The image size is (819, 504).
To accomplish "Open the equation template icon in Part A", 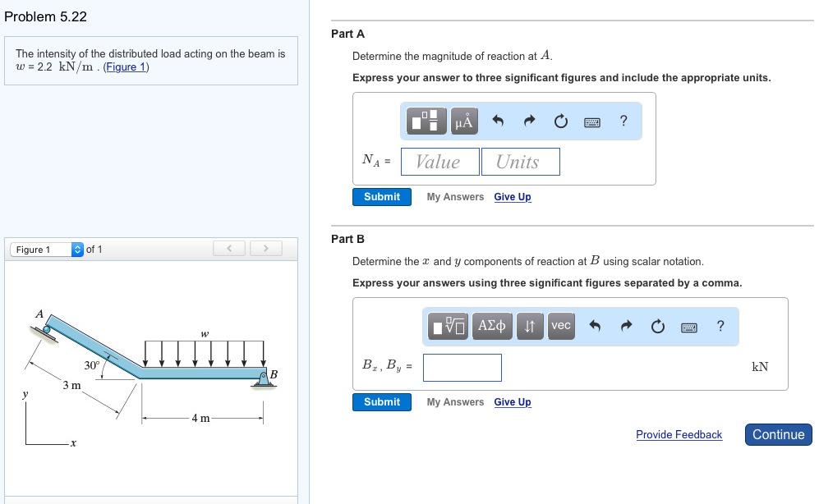I will (427, 121).
